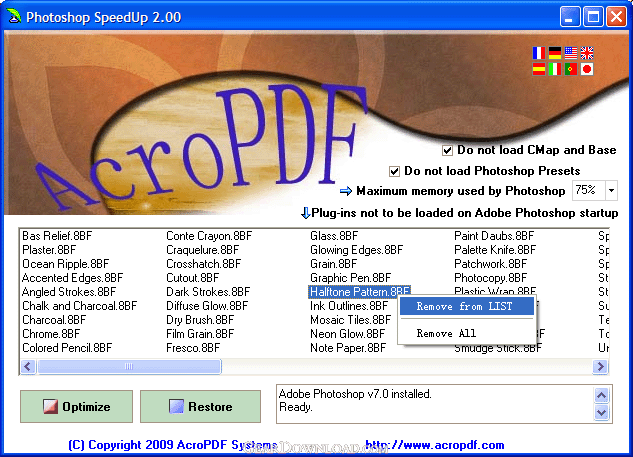The width and height of the screenshot is (633, 457).
Task: Select Diffuse Glow.8BF entry
Action: (x=207, y=306)
